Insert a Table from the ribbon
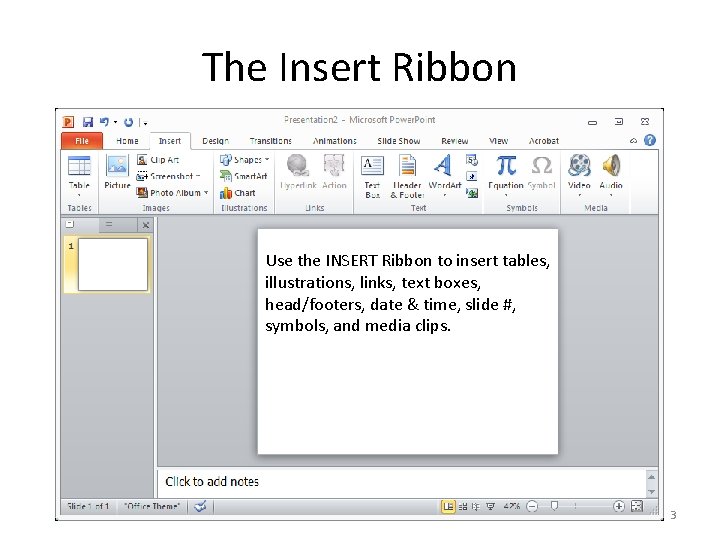720x540 pixels. (x=79, y=178)
